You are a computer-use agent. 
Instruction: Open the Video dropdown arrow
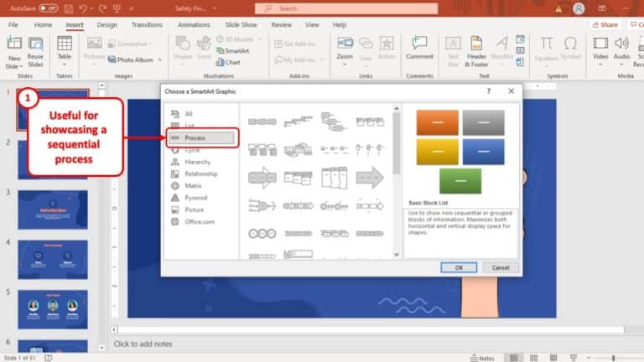coord(600,65)
